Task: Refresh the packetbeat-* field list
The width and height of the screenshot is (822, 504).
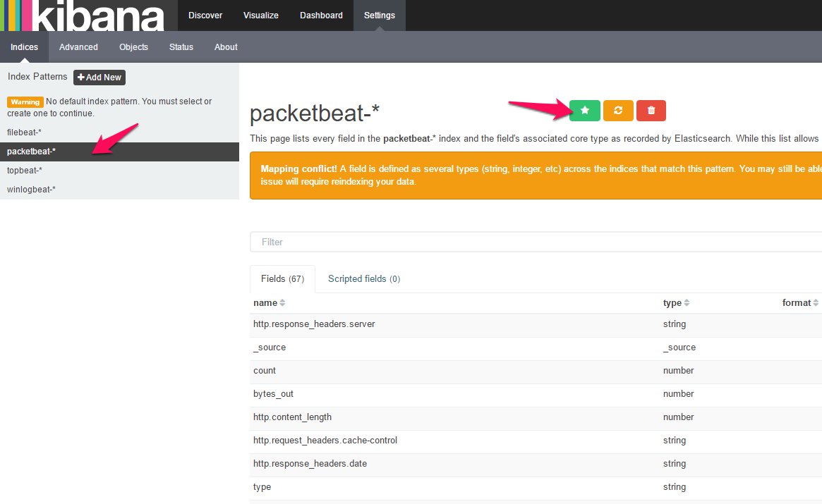Action: 618,111
